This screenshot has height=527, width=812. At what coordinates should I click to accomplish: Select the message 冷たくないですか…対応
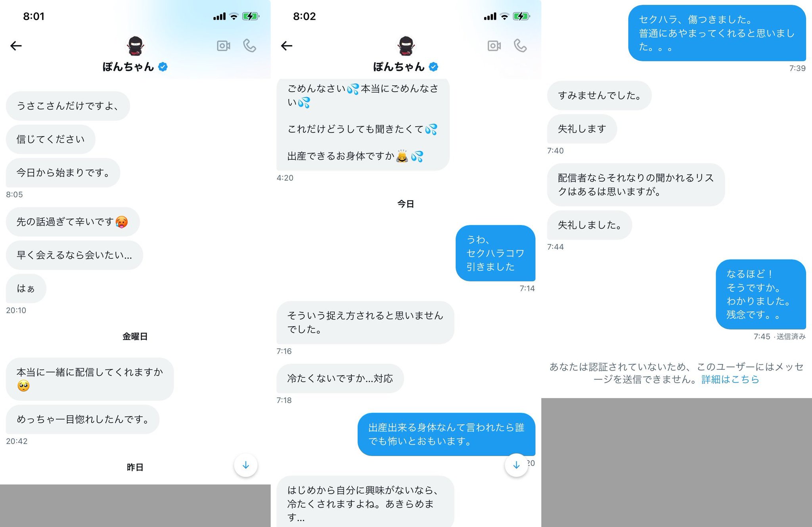[340, 379]
